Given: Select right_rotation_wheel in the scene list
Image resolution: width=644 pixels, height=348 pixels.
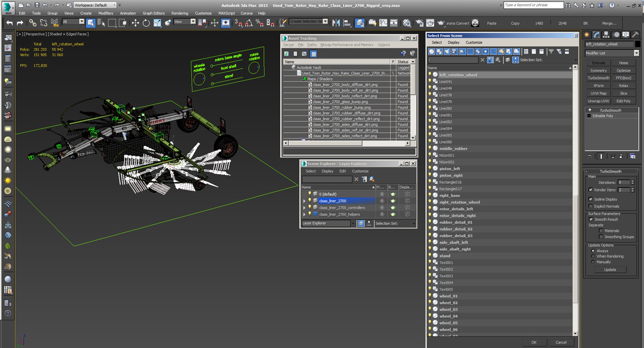Looking at the screenshot, I should coord(460,202).
